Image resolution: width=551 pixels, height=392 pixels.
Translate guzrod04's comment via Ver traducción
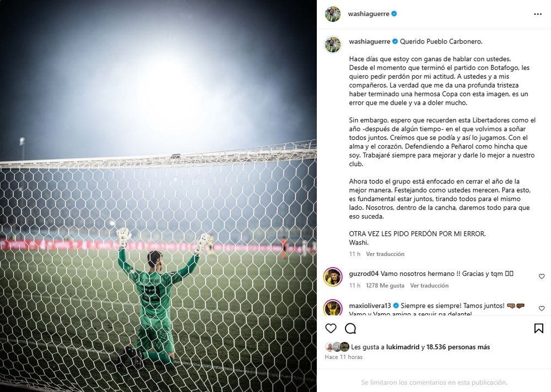tap(429, 286)
